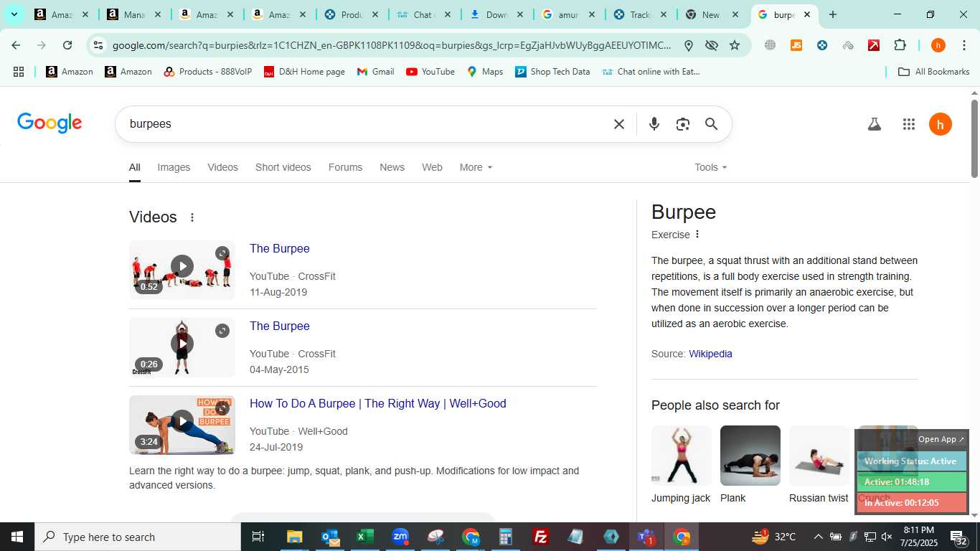Viewport: 980px width, 551px height.
Task: Go back to the previous page
Action: coord(16,45)
